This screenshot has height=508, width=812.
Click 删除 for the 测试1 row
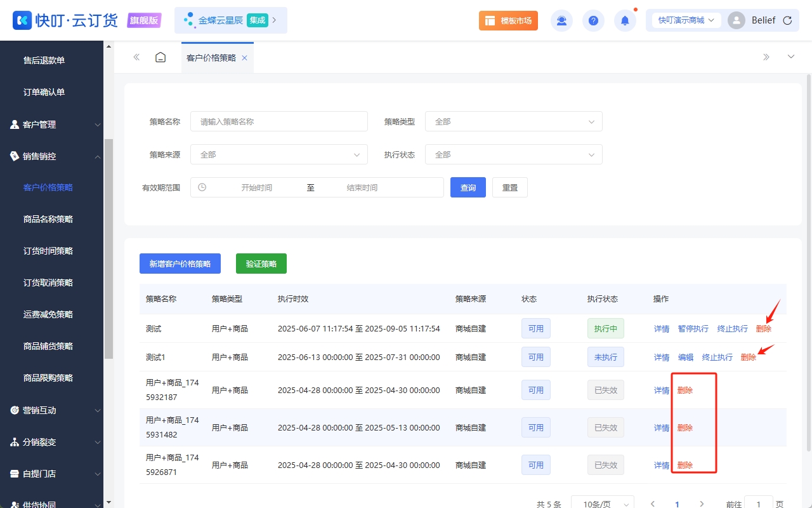[749, 358]
